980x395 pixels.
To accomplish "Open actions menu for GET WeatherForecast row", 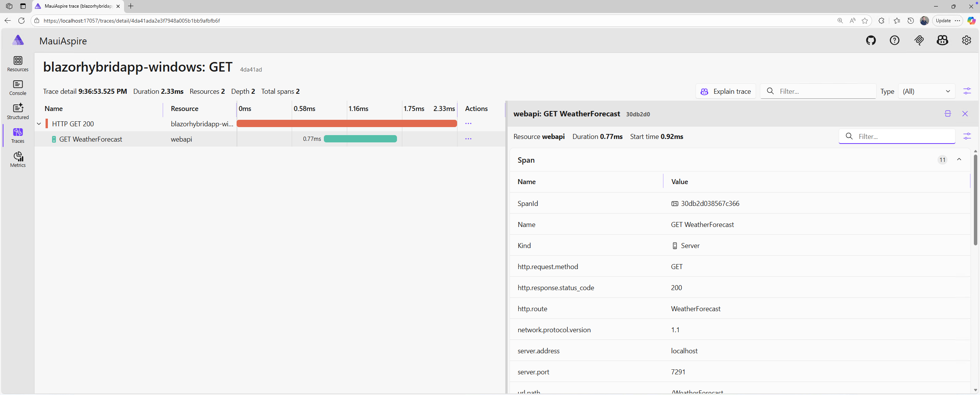I will 468,139.
